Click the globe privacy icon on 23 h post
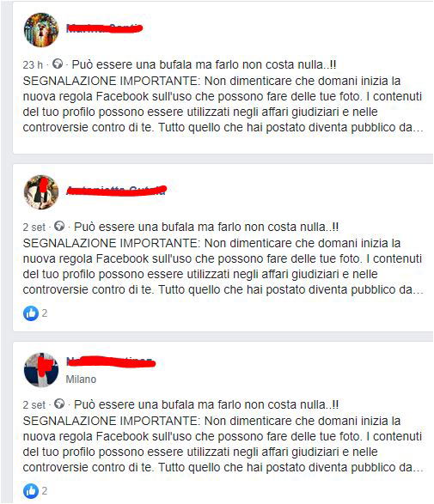The height and width of the screenshot is (504, 434). point(58,64)
